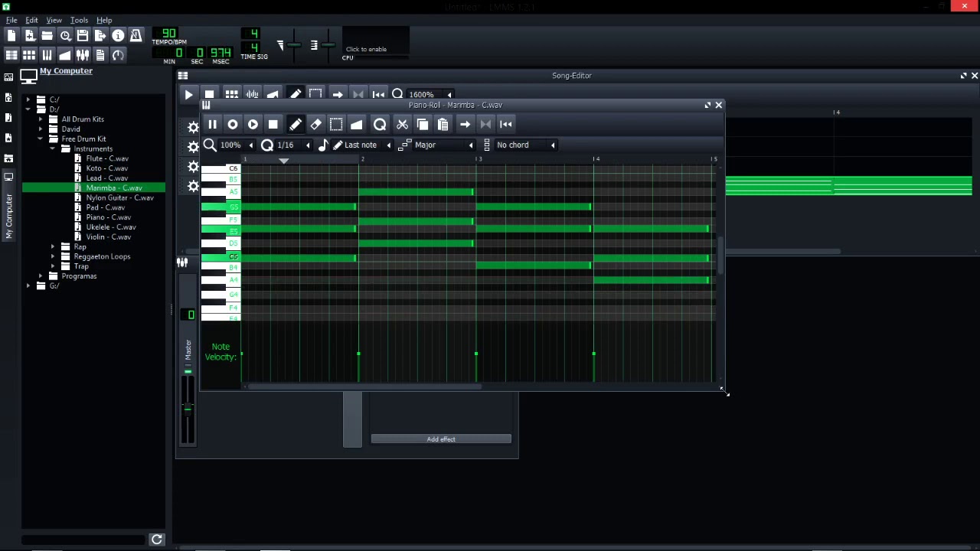Open the No chord dropdown
Image resolution: width=980 pixels, height=551 pixels.
(525, 145)
